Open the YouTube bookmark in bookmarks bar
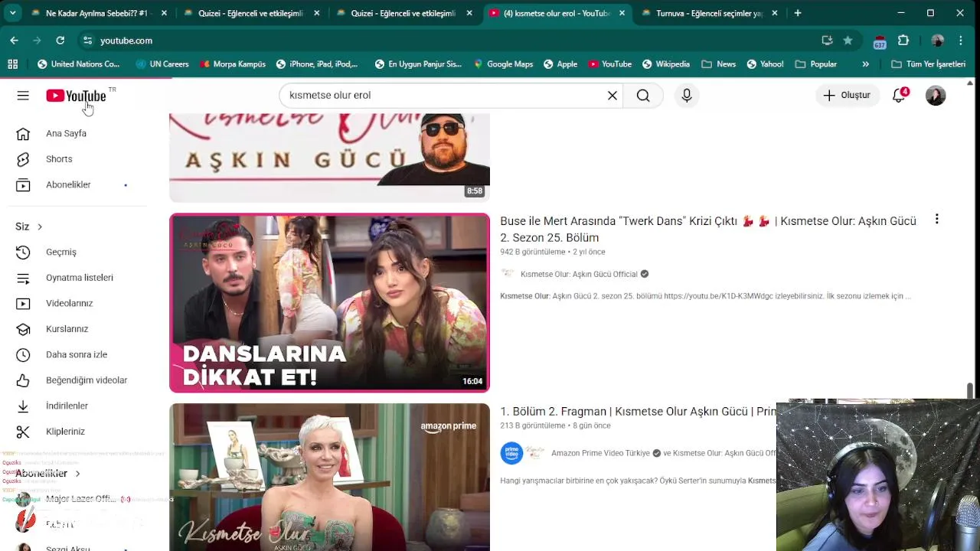The width and height of the screenshot is (980, 551). (609, 64)
